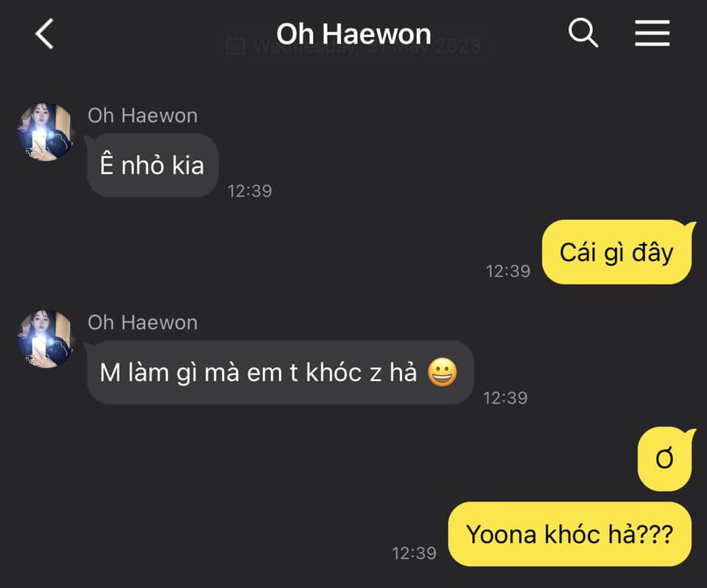Open Oh Haewon's second profile picture
707x588 pixels.
[x=45, y=338]
